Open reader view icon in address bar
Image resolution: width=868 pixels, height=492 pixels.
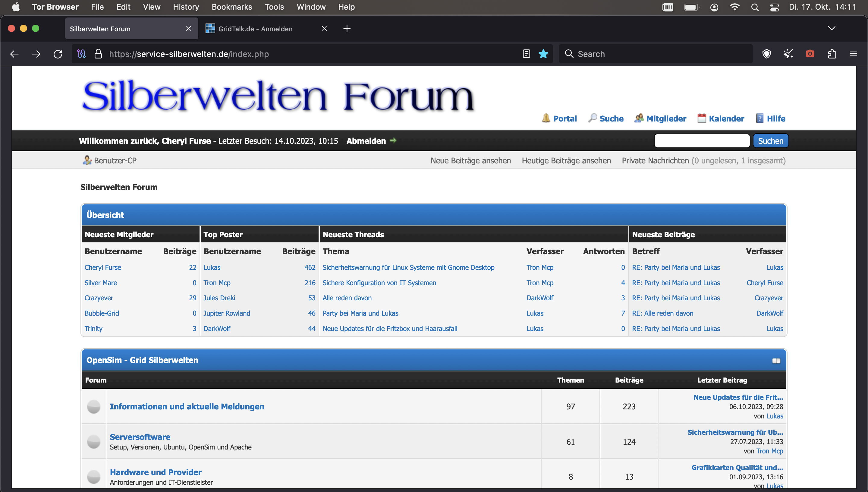[526, 54]
